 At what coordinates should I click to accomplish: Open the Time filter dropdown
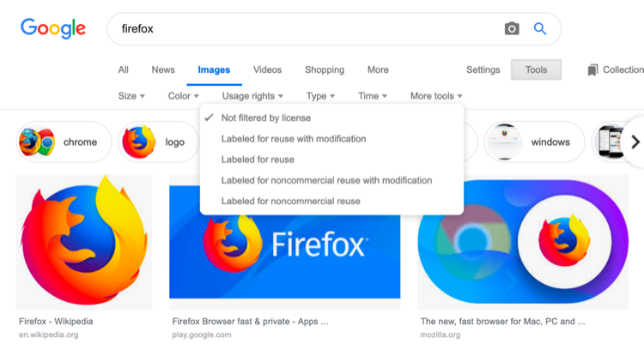point(373,96)
